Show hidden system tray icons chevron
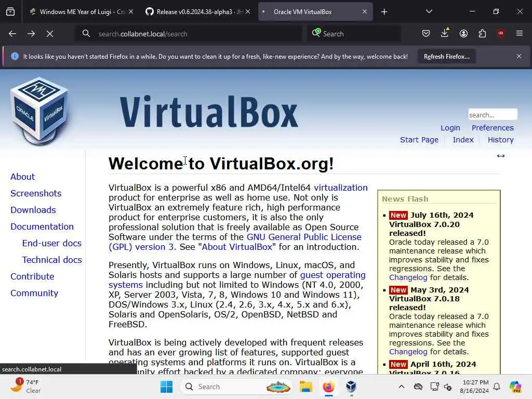This screenshot has height=399, width=532. 402,387
